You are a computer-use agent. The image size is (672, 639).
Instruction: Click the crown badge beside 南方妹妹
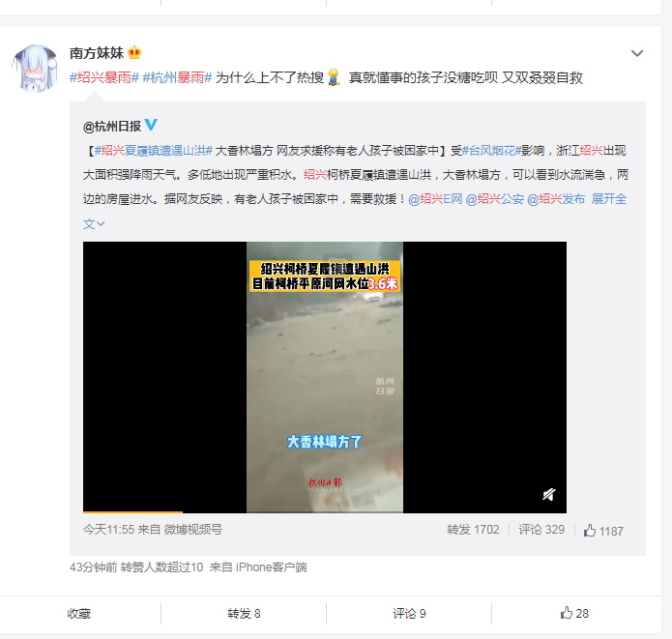pos(134,53)
